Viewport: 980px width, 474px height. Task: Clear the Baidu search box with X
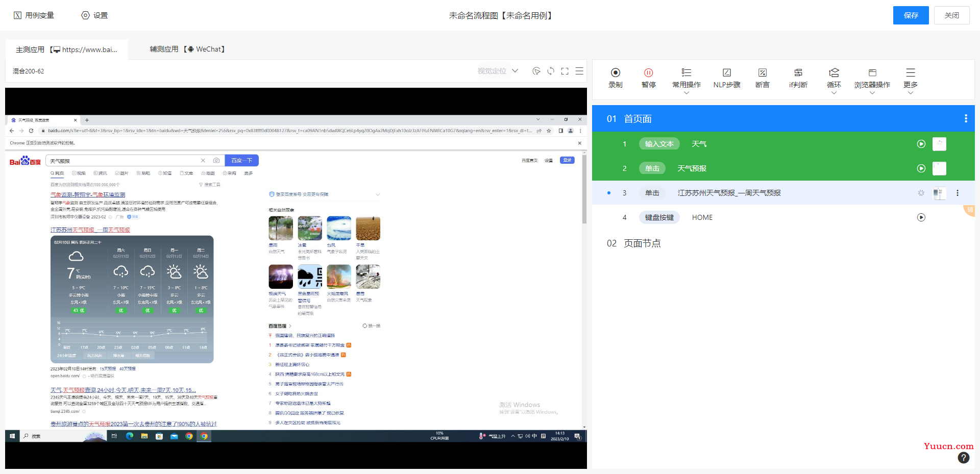203,161
